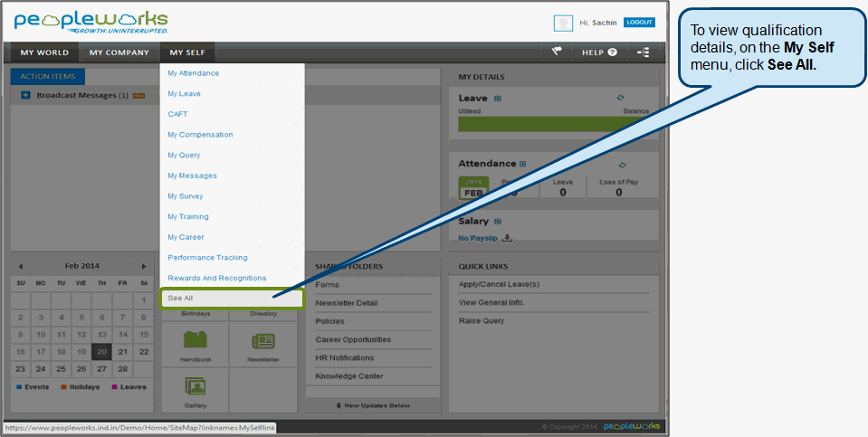Select February 20 in calendar
Viewport: 868px width, 437px height.
point(102,352)
